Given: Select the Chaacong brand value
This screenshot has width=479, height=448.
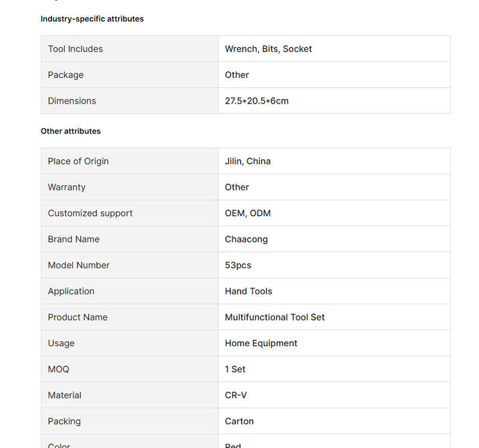Looking at the screenshot, I should click(246, 239).
